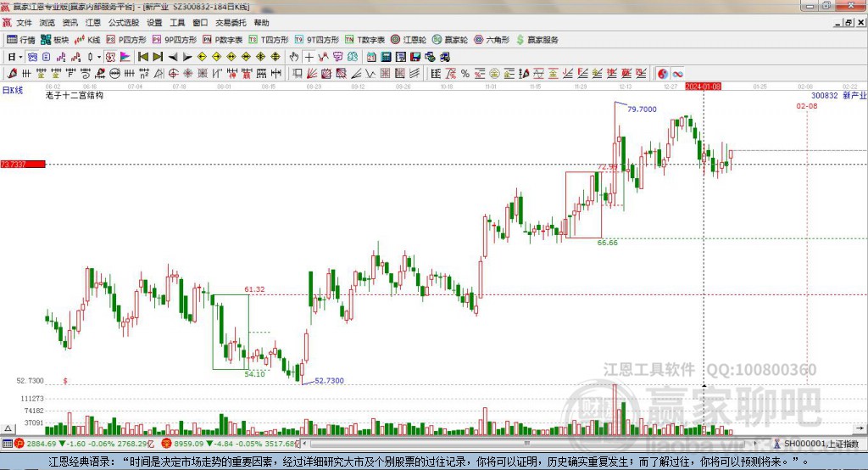Open the 行情 quotes view

(x=20, y=39)
